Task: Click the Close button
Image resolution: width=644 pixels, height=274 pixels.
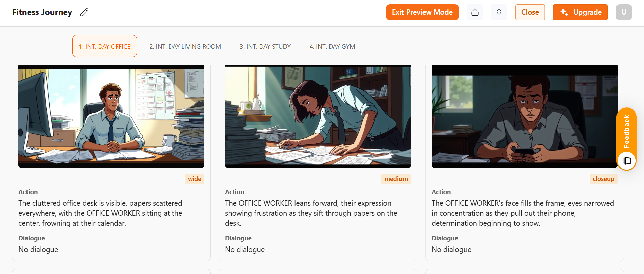Action: [x=530, y=12]
